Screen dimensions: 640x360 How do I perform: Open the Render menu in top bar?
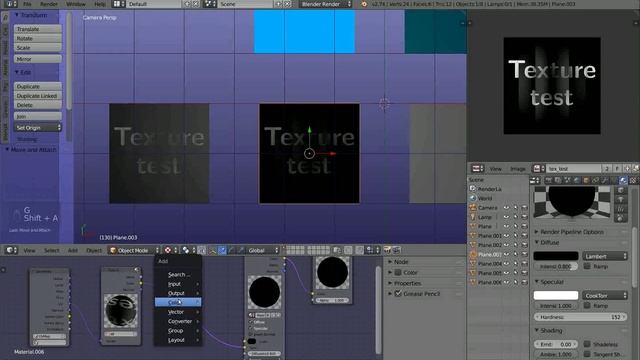pos(49,4)
